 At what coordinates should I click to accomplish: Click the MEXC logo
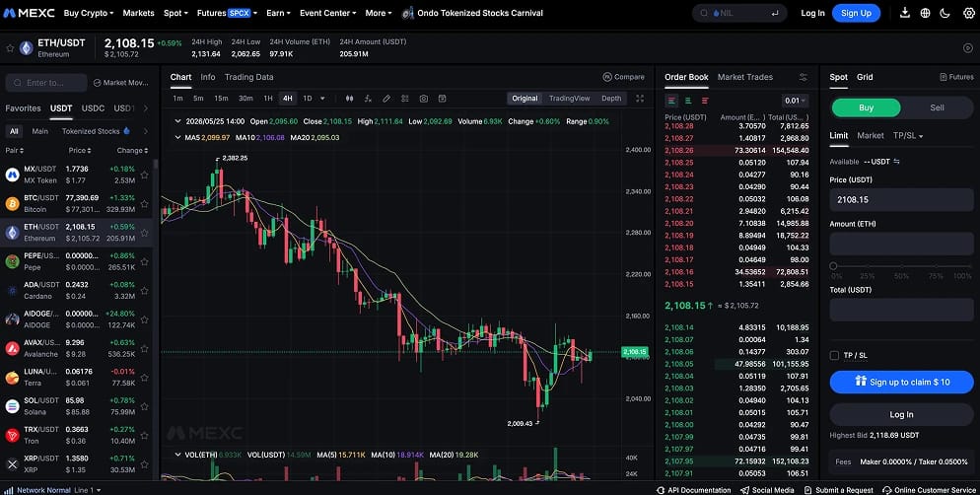(30, 13)
